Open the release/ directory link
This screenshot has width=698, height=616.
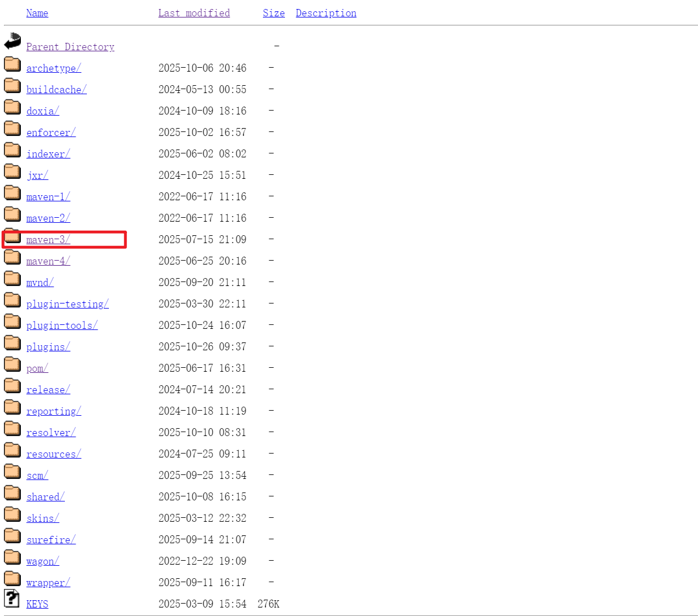tap(48, 390)
